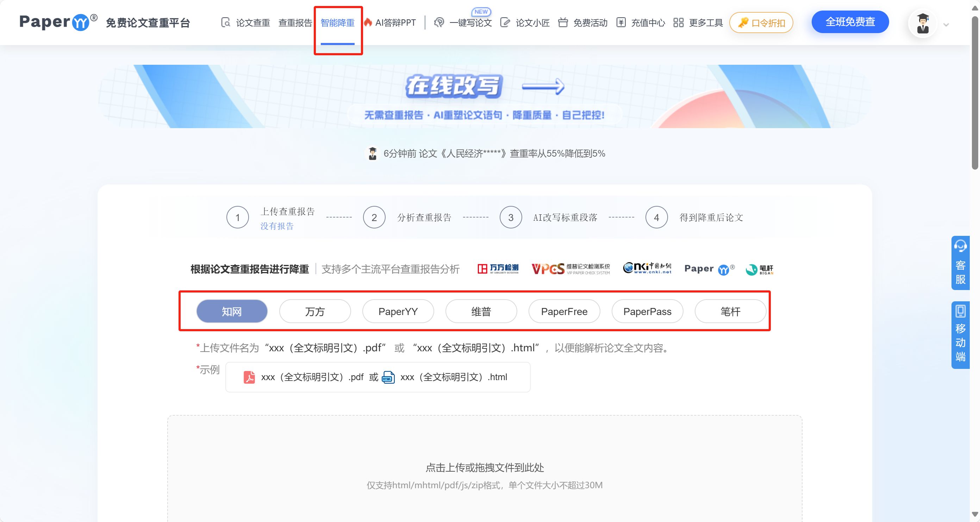Open 论文查重 in the top navigation

[253, 23]
